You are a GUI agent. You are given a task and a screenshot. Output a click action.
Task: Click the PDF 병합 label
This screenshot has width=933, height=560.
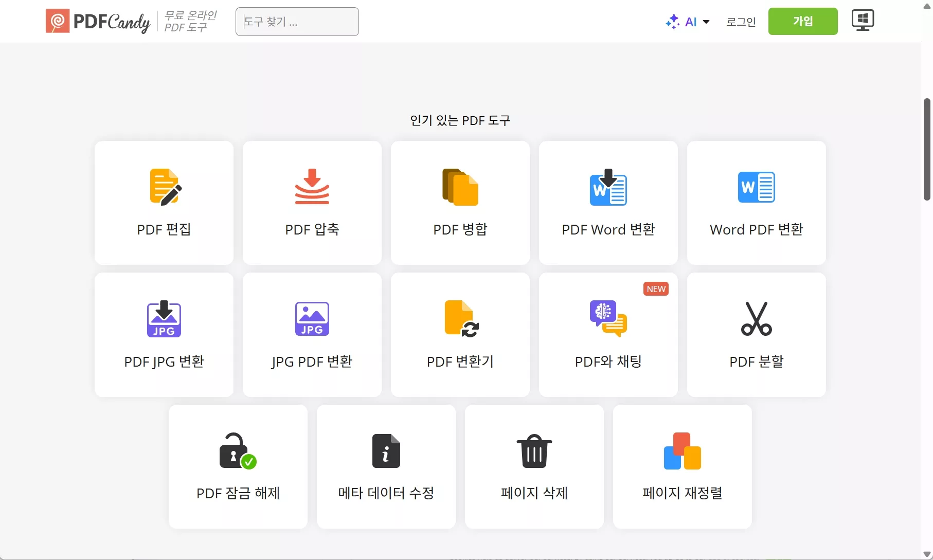point(460,229)
